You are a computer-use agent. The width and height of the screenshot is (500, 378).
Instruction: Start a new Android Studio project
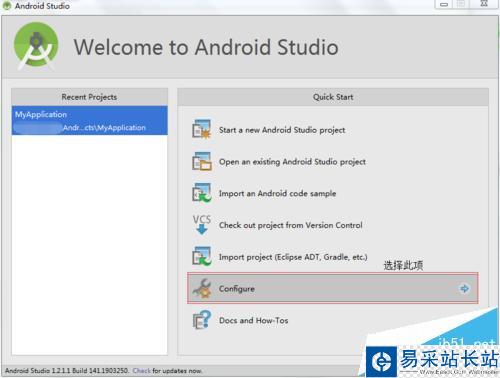(x=282, y=130)
